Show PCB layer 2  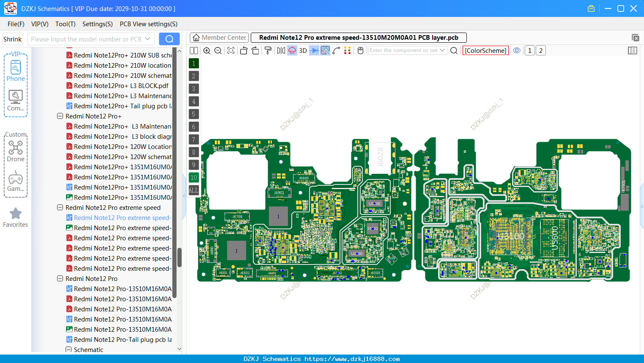point(194,76)
